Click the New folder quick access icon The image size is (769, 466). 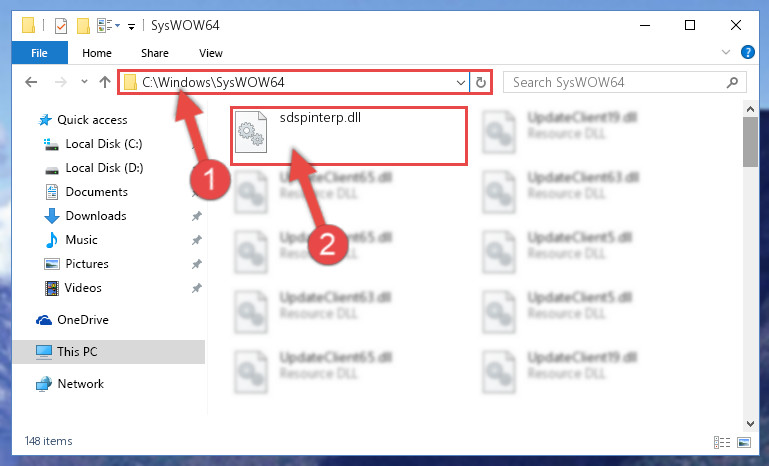(x=83, y=26)
